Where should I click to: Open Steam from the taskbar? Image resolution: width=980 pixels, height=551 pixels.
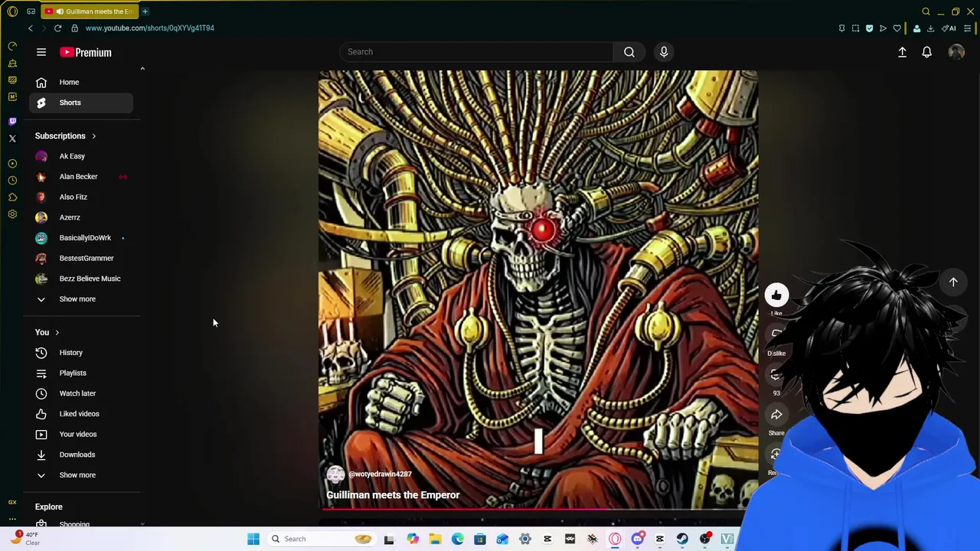coord(682,539)
